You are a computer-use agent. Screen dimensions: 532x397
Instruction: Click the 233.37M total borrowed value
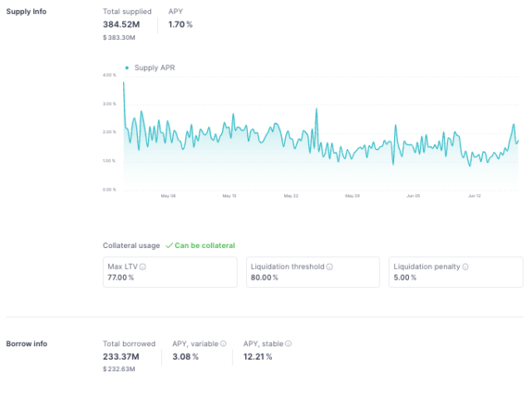pyautogui.click(x=121, y=356)
